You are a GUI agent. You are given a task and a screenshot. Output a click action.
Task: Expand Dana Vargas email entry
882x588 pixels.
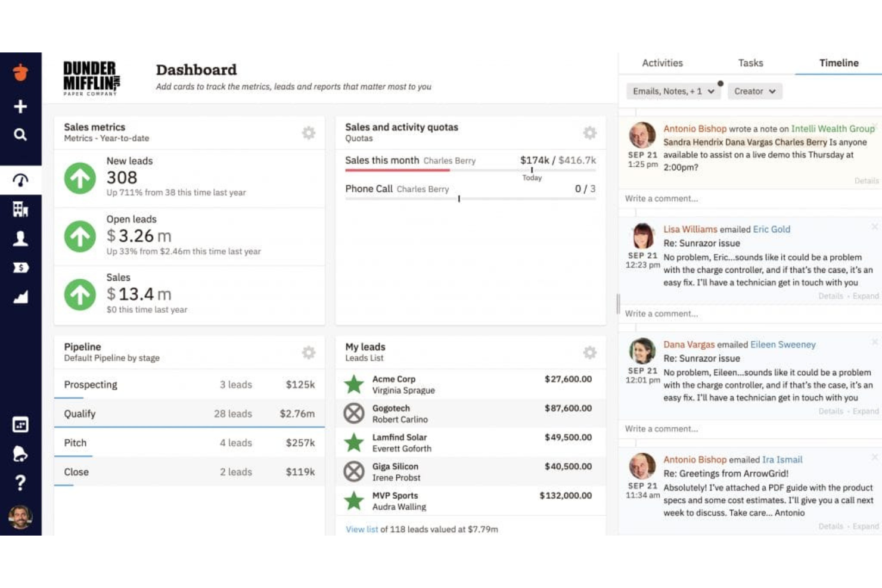[x=865, y=411]
